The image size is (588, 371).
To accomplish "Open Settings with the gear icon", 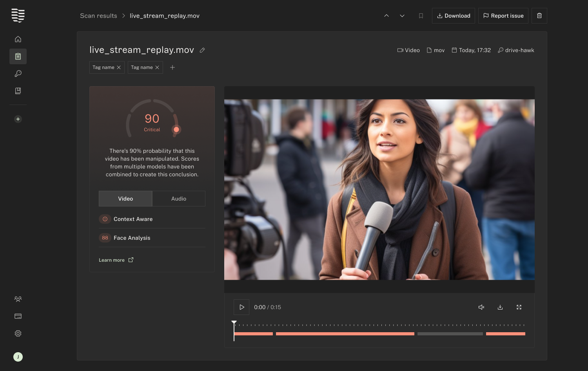I will pos(18,333).
